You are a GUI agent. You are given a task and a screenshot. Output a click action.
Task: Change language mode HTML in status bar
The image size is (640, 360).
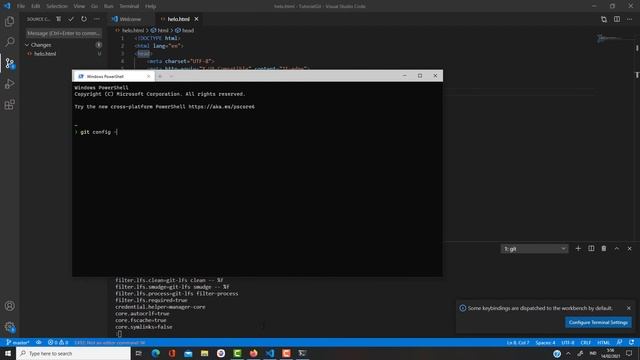point(603,342)
